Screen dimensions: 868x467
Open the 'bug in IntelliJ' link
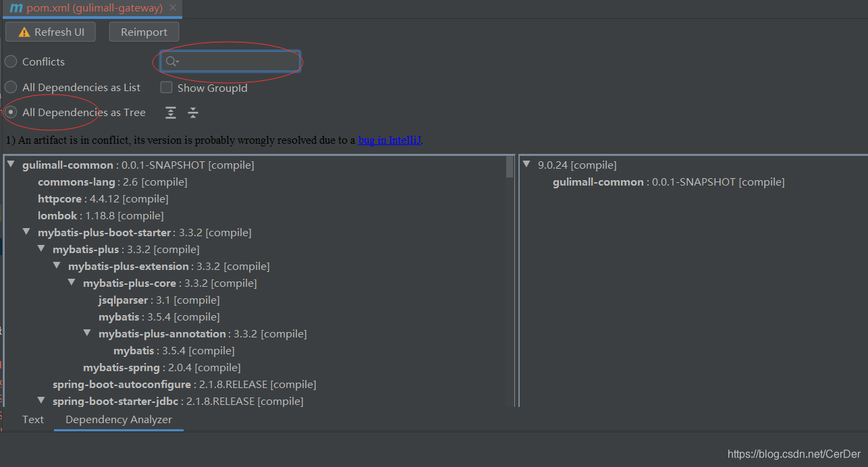tap(389, 140)
